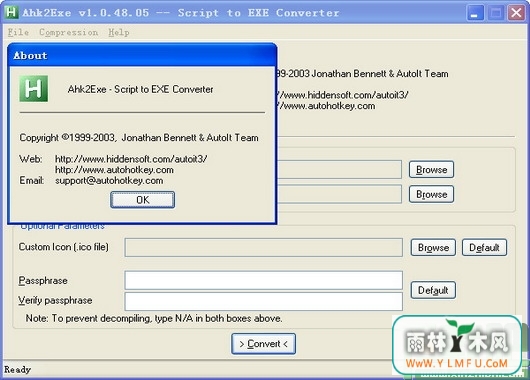Open the File menu
The image size is (530, 380).
pyautogui.click(x=18, y=32)
